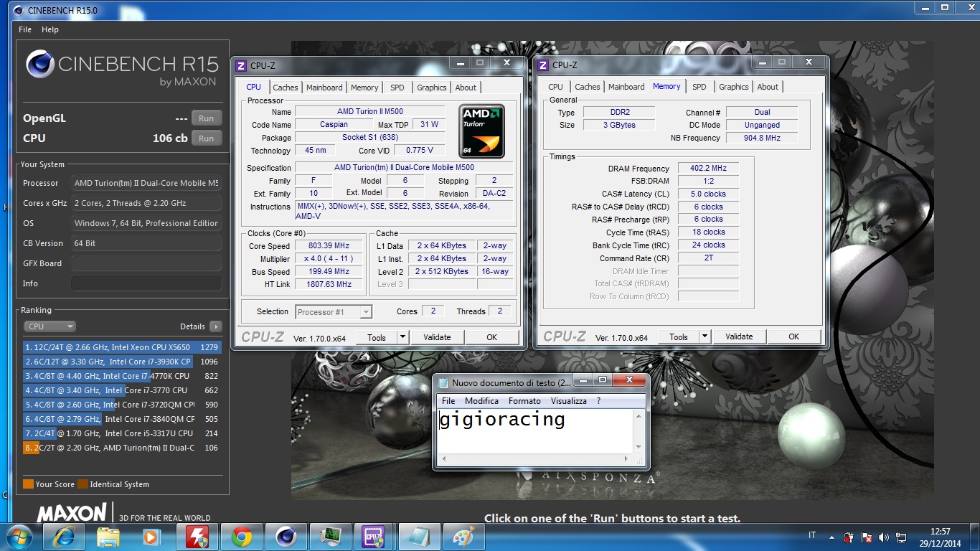This screenshot has height=551, width=980.
Task: Select the Core i7-3930K ranking row
Action: click(x=121, y=362)
